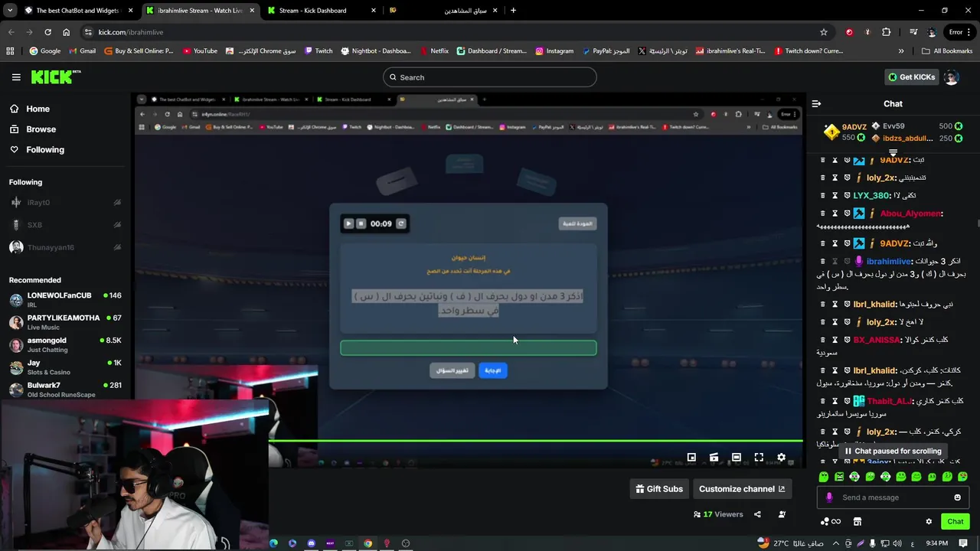This screenshot has width=980, height=551.
Task: Open Discord from the taskbar
Action: [311, 543]
